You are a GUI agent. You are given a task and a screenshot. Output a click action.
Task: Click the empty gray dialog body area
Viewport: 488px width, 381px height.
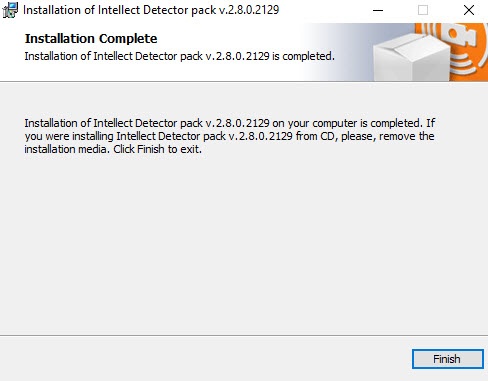pos(243,243)
